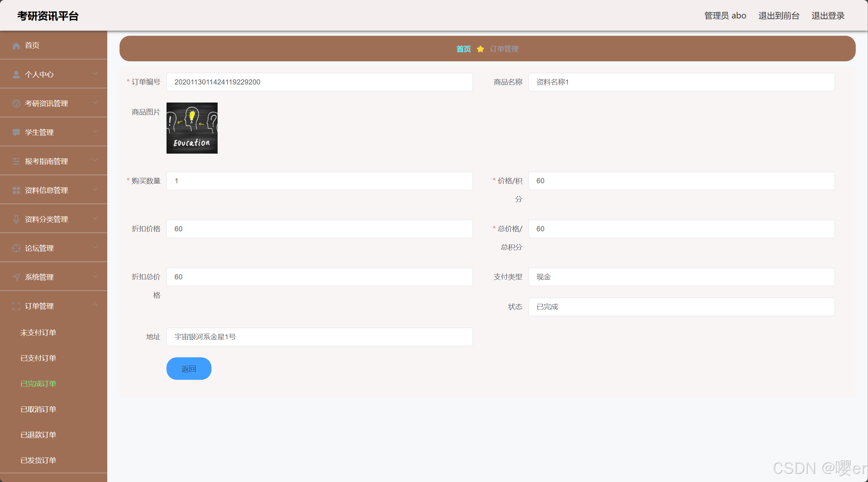Click the home icon in sidebar

[x=16, y=46]
